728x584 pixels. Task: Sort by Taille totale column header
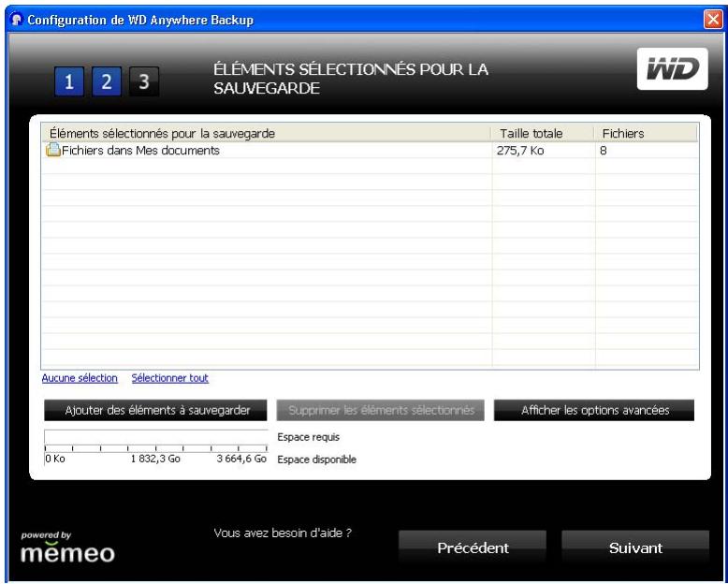pos(543,133)
